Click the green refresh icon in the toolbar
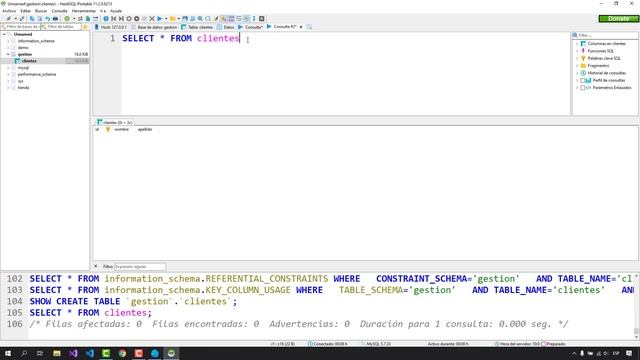 pos(67,19)
